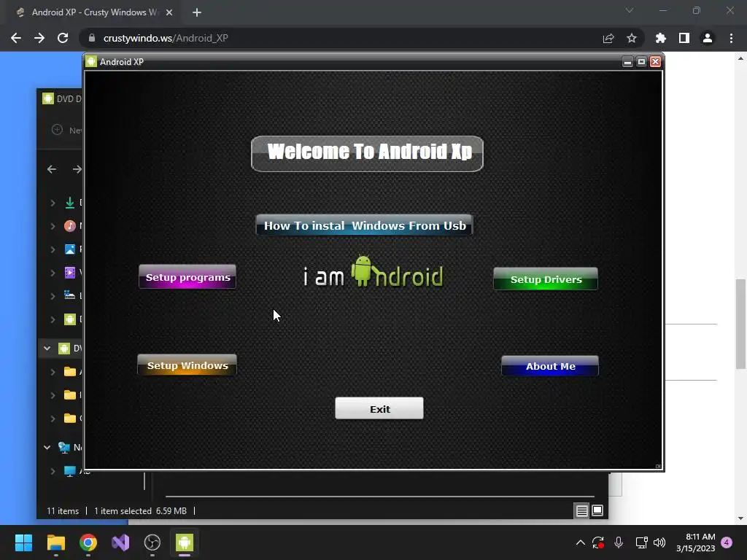The width and height of the screenshot is (747, 560).
Task: Switch Explorer to large icons view
Action: point(597,511)
